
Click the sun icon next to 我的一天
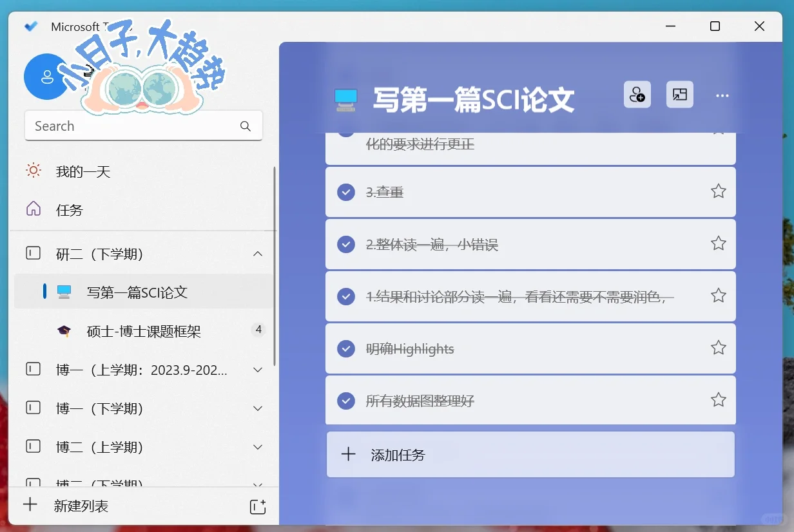coord(33,171)
